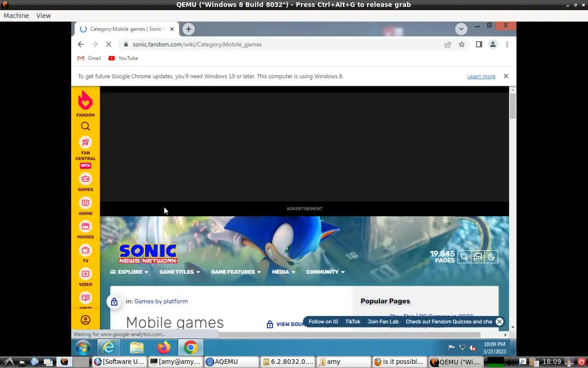Click the vertical page scrollbar thumb
This screenshot has width=588, height=368.
(513, 106)
